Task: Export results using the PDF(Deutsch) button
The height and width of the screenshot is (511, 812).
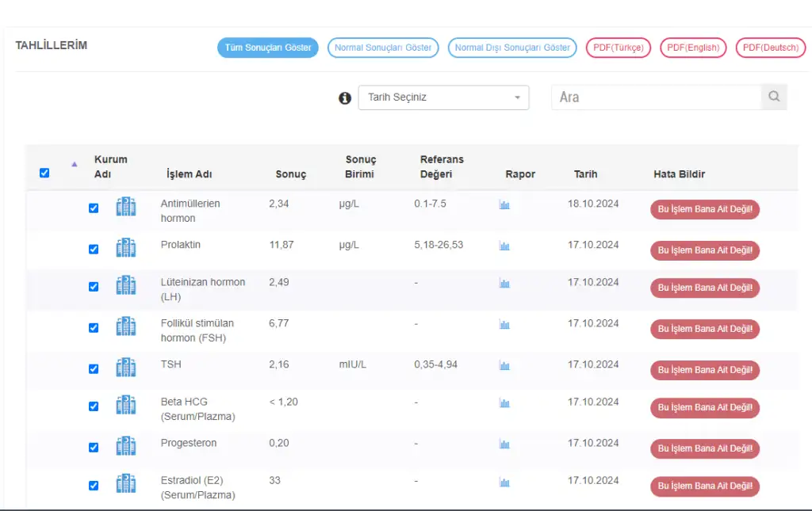Action: 770,48
